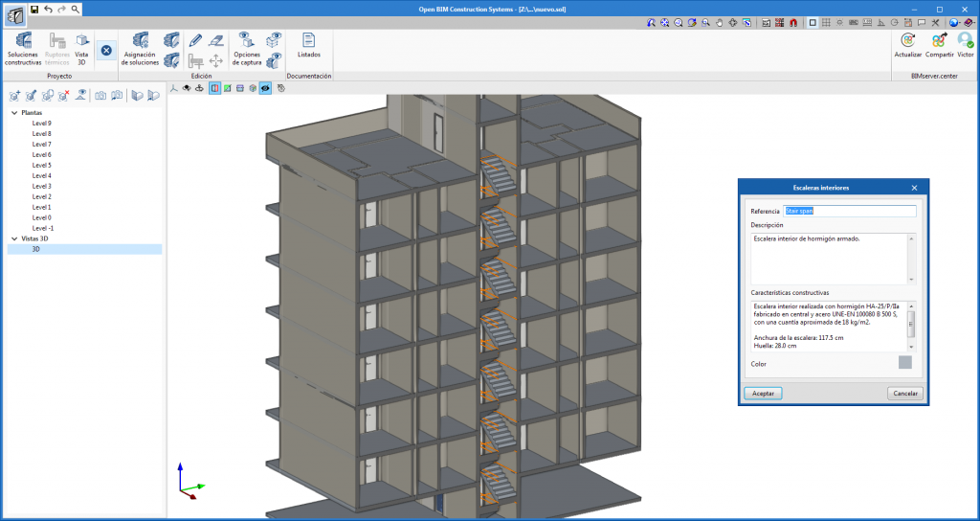980x521 pixels.
Task: Open Opciones de captura
Action: click(247, 48)
